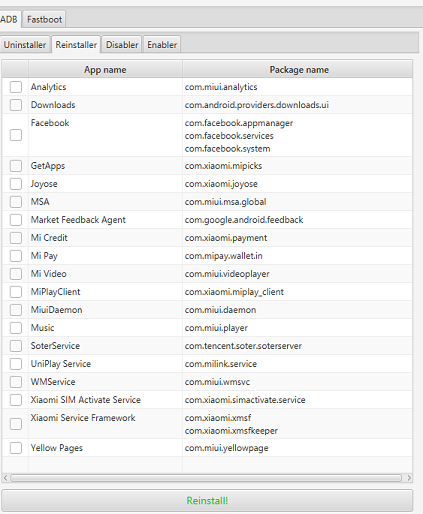Click the com.google.android.feedback package name
This screenshot has width=423, height=514.
point(244,220)
